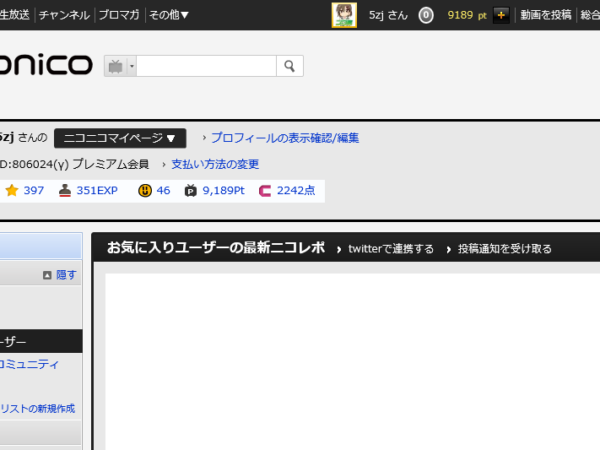The width and height of the screenshot is (600, 450).
Task: Select the highlighted ーザー sidebar tab
Action: [x=41, y=341]
